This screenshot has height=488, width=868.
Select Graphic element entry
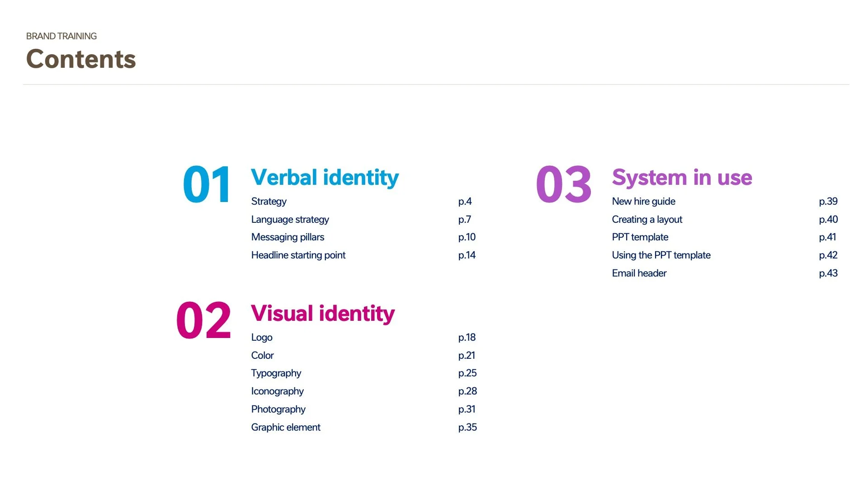click(x=286, y=427)
